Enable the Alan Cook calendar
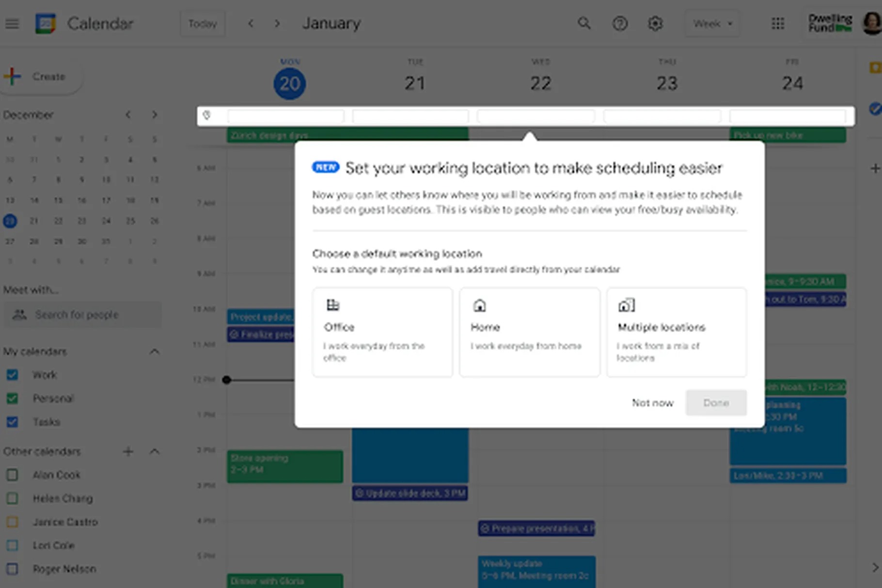This screenshot has height=588, width=882. tap(12, 475)
